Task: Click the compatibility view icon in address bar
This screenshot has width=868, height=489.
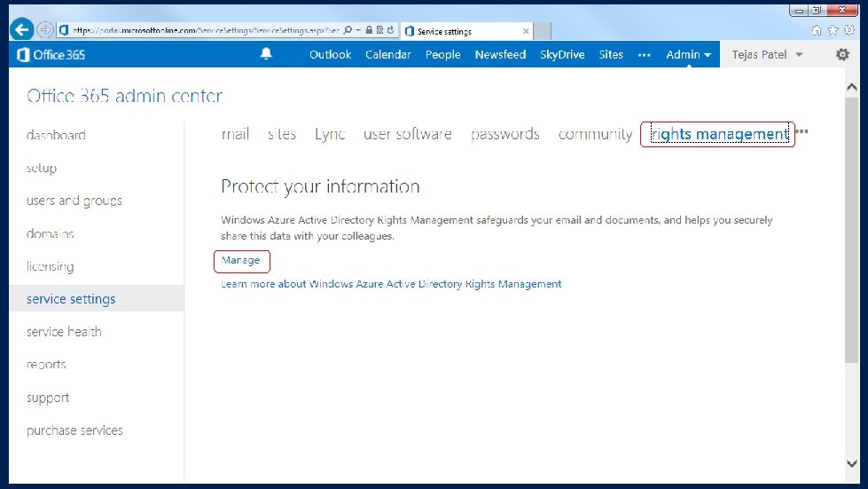Action: pyautogui.click(x=379, y=30)
